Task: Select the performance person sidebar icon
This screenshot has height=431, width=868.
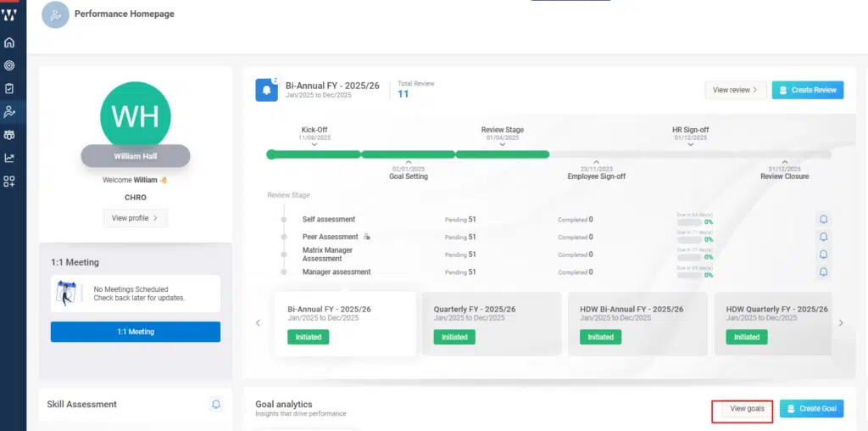Action: click(x=8, y=112)
